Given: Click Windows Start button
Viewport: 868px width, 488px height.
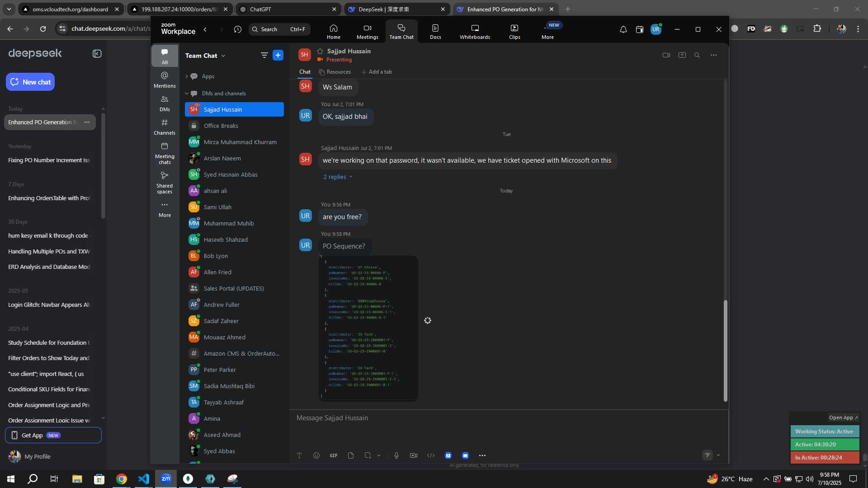Looking at the screenshot, I should [11, 479].
